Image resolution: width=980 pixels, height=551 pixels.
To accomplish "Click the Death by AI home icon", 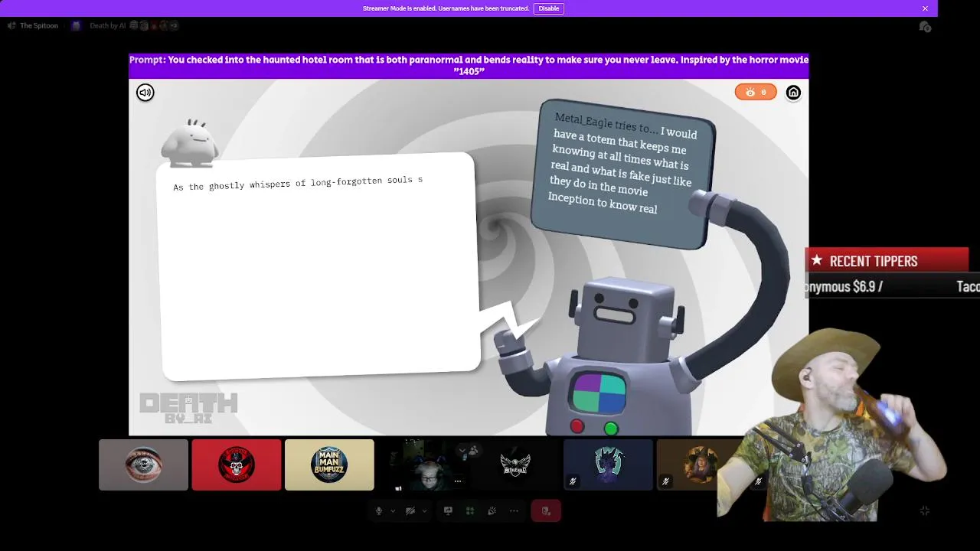I will (x=793, y=93).
